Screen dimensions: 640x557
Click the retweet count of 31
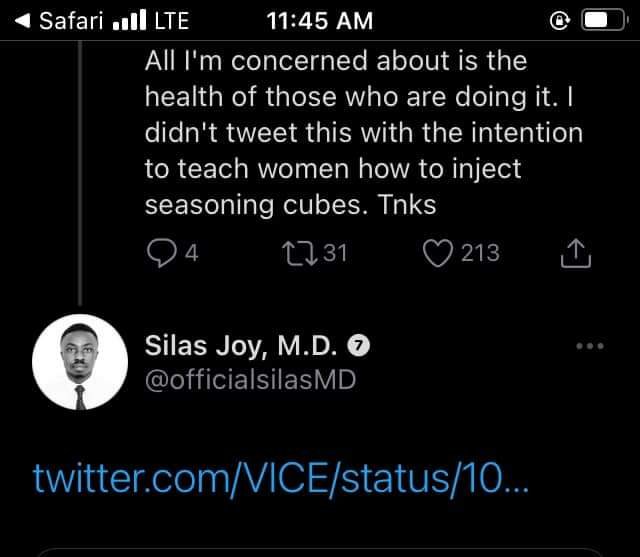point(335,253)
